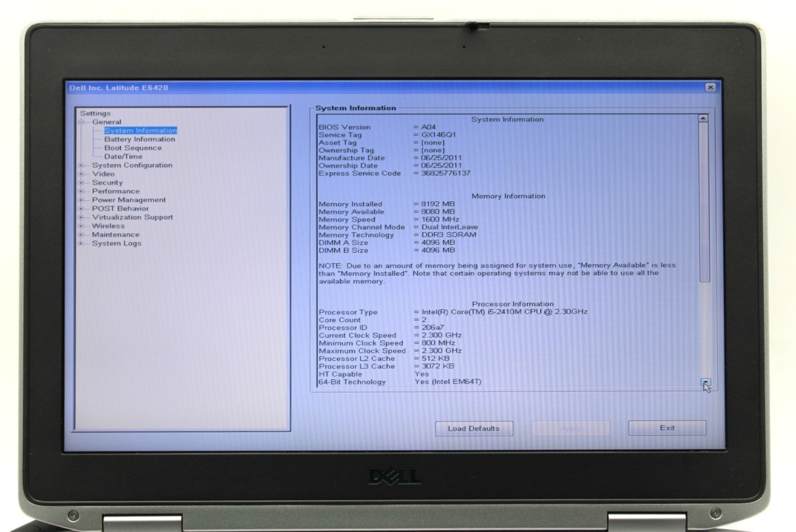Click Express Service Code 36825776137

point(445,173)
